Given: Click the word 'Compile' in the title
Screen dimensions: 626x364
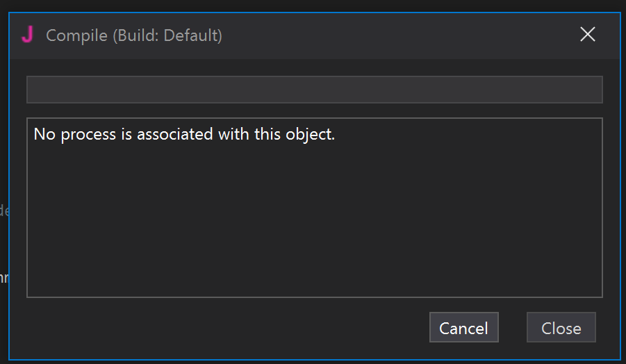Looking at the screenshot, I should 76,35.
